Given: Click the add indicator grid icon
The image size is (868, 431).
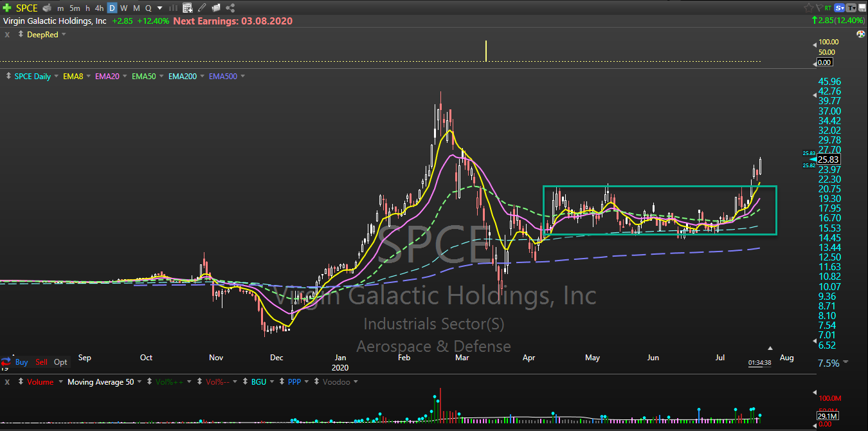Looking at the screenshot, I should 188,8.
